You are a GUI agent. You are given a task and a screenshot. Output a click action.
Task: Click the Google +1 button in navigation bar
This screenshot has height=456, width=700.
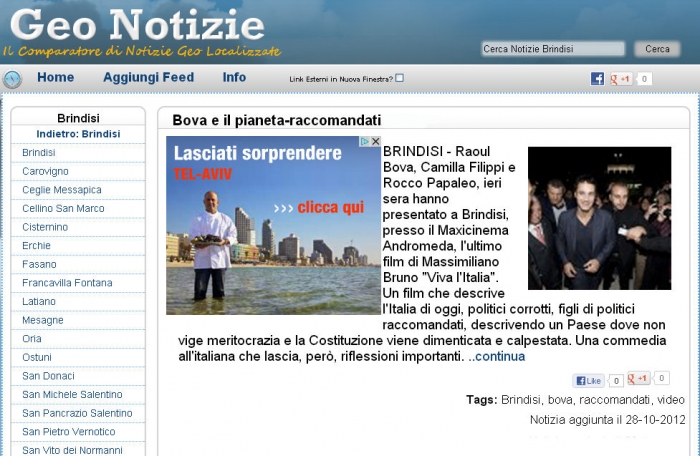[x=620, y=79]
